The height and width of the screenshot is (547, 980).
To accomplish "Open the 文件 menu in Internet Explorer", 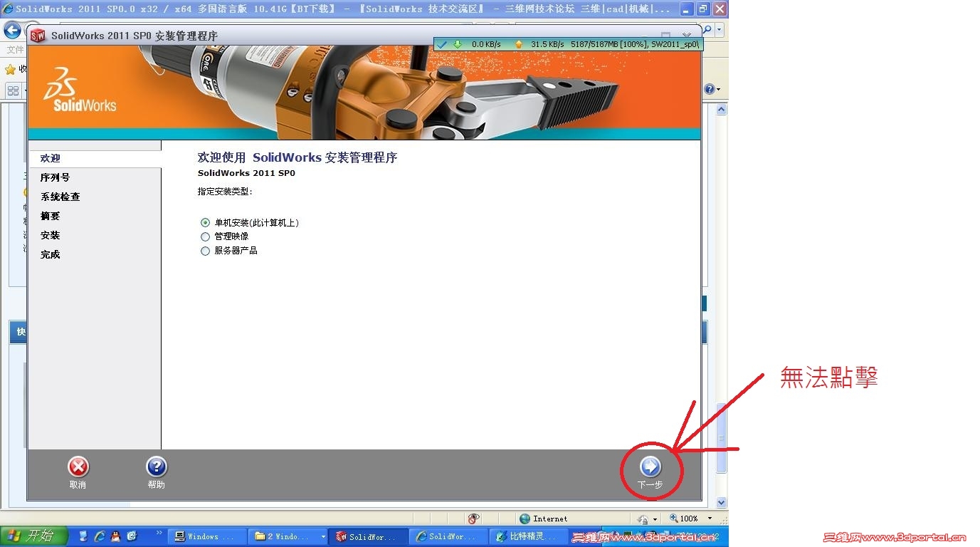I will (15, 50).
